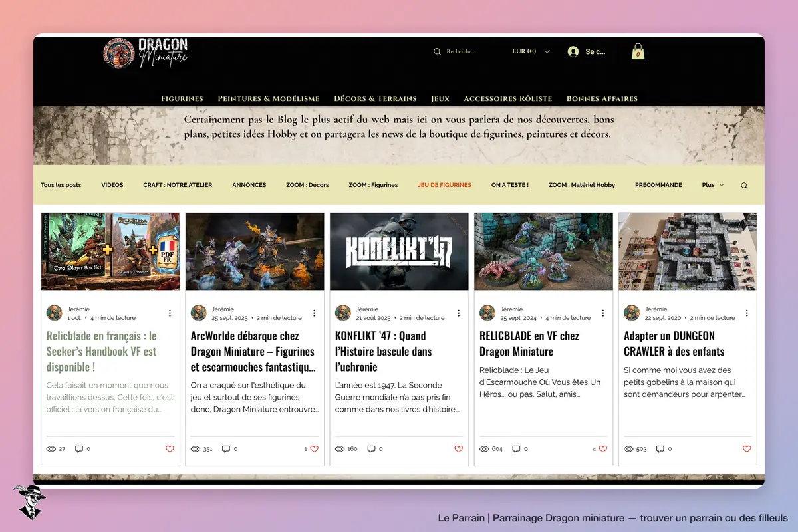Screen dimensions: 798x532
Task: Click the user account avatar icon
Action: [573, 51]
